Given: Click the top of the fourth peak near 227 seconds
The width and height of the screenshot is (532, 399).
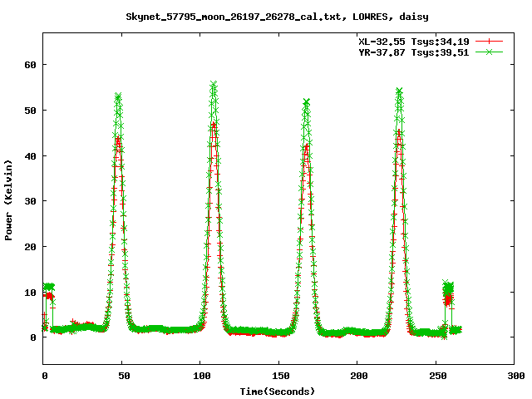Looking at the screenshot, I should pos(399,91).
